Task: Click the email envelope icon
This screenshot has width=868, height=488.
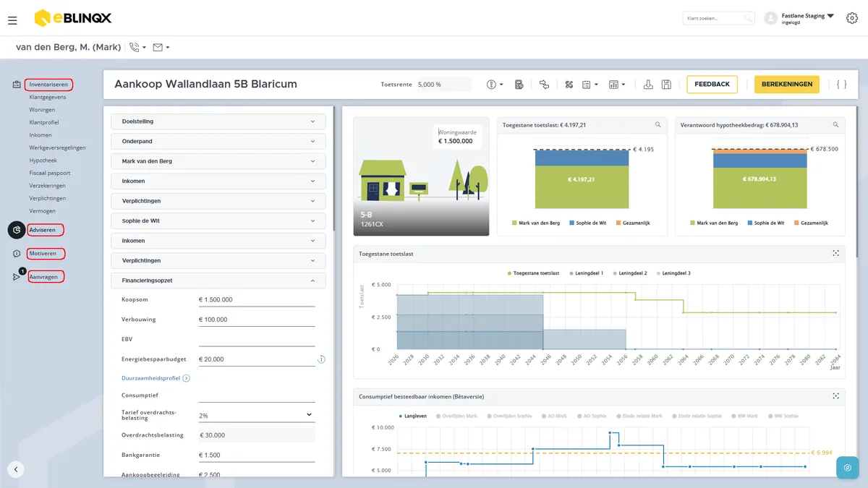Action: coord(158,48)
